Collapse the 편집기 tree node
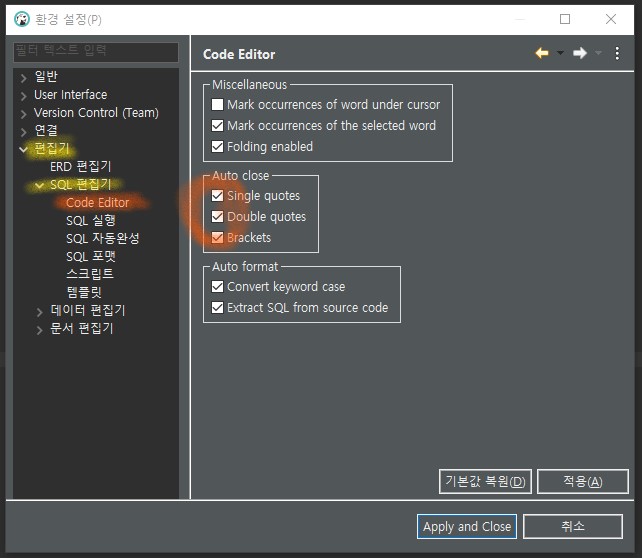 tap(24, 149)
